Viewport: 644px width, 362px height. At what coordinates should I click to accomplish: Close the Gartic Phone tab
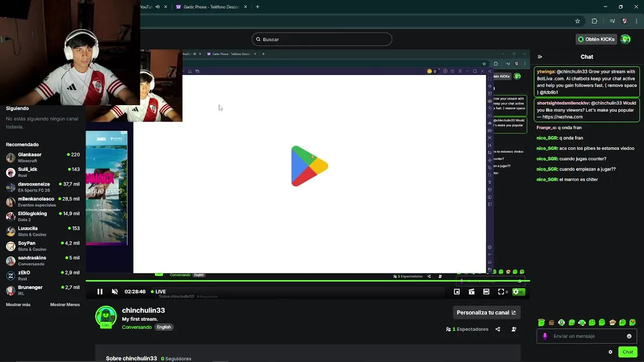point(246,7)
